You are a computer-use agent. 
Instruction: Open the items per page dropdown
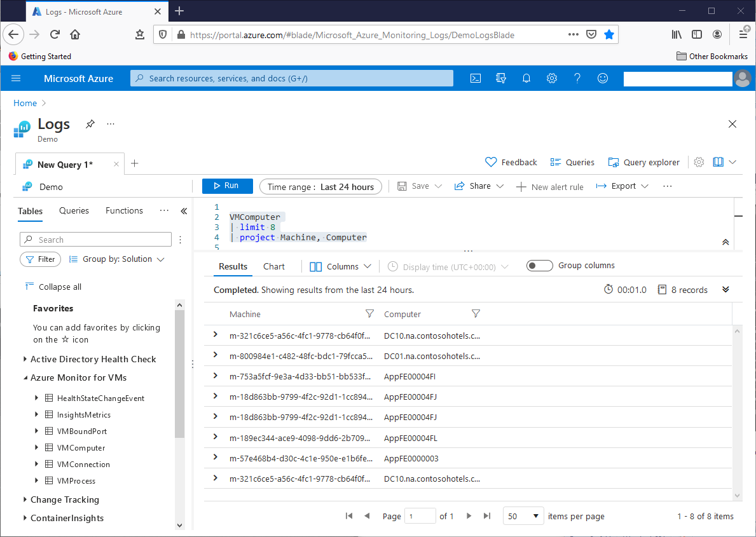(523, 516)
